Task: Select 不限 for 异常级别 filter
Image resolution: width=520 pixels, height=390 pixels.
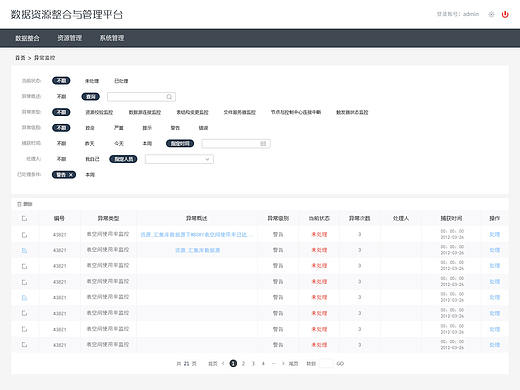Action: 61,128
